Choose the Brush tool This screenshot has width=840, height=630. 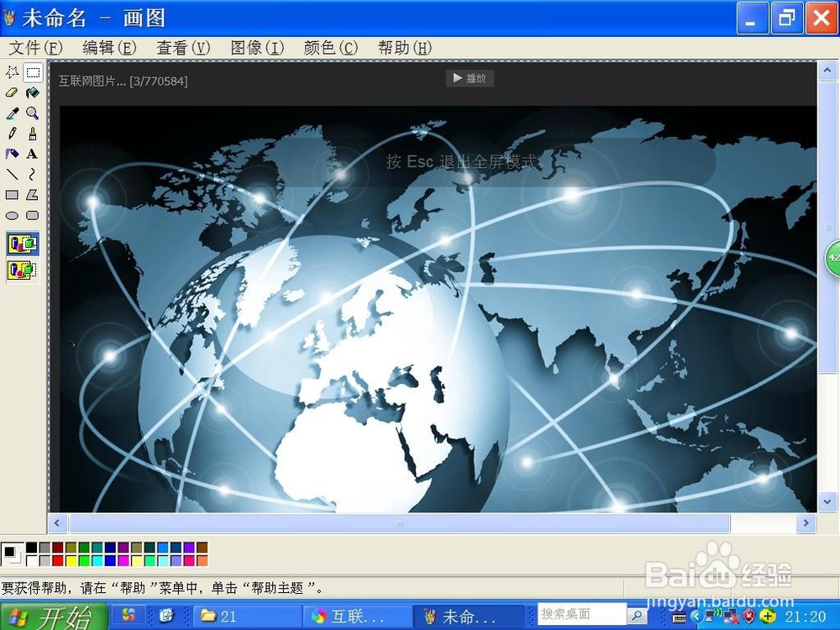click(33, 134)
